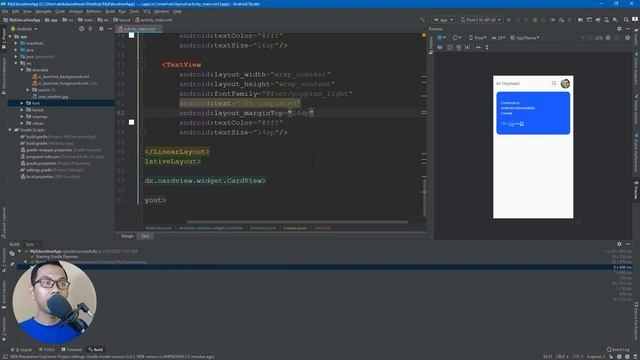Image resolution: width=640 pixels, height=360 pixels.
Task: Click the editor horizontal scrollbar
Action: [x=297, y=222]
